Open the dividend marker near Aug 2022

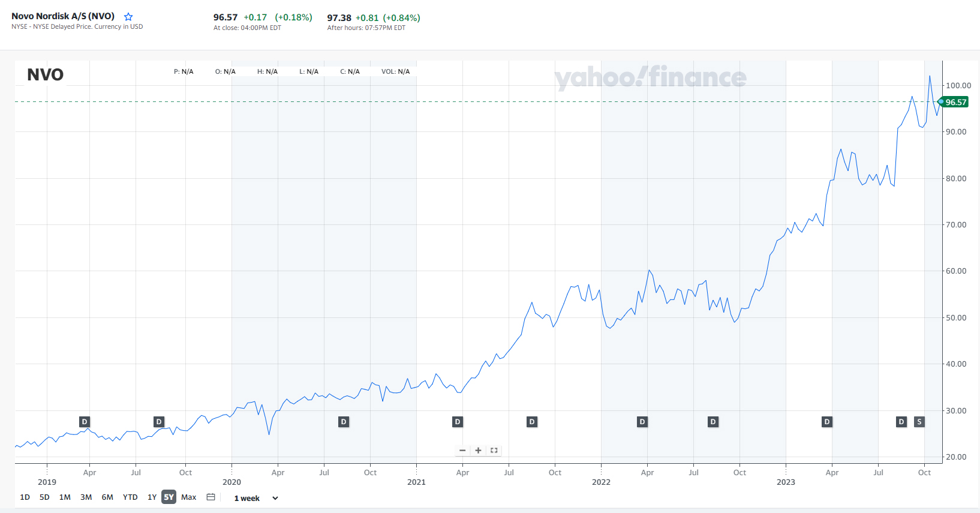coord(713,422)
